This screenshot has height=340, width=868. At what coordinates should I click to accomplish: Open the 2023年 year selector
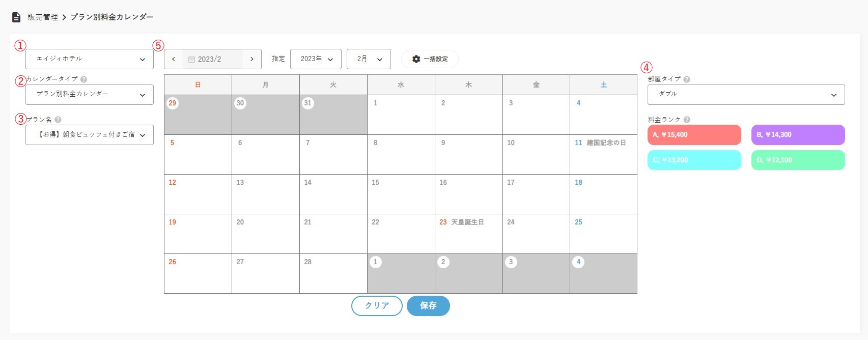(316, 59)
